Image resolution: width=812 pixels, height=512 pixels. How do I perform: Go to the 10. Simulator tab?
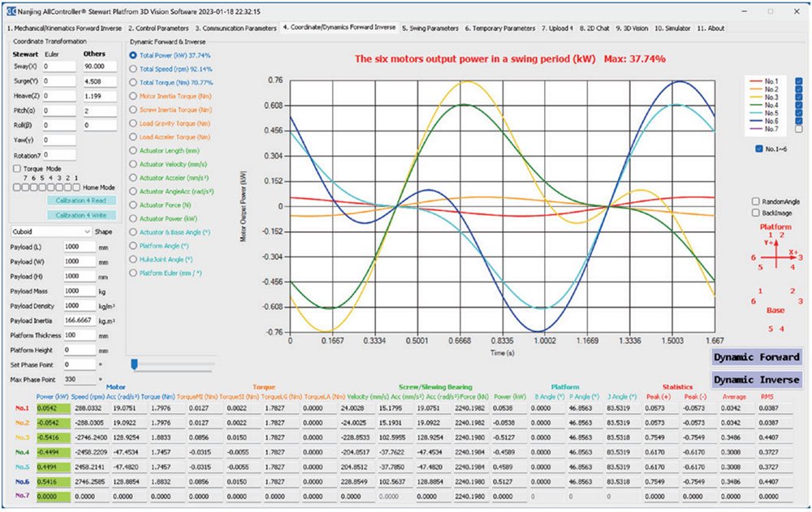(673, 28)
